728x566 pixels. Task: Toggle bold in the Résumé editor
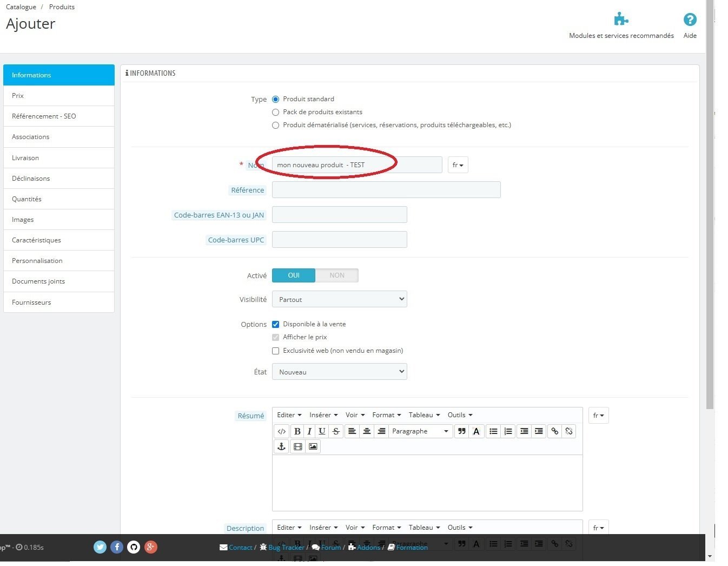[297, 431]
